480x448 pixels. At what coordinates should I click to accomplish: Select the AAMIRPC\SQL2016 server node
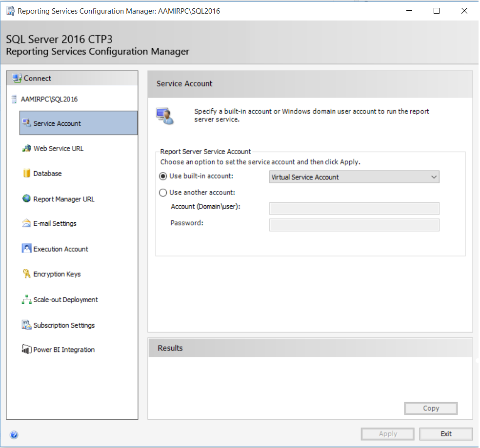point(49,99)
